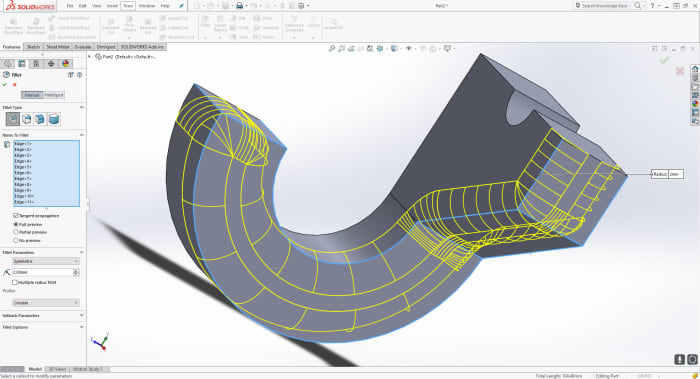Click the fillet radius value input field
The height and width of the screenshot is (379, 700).
click(42, 272)
